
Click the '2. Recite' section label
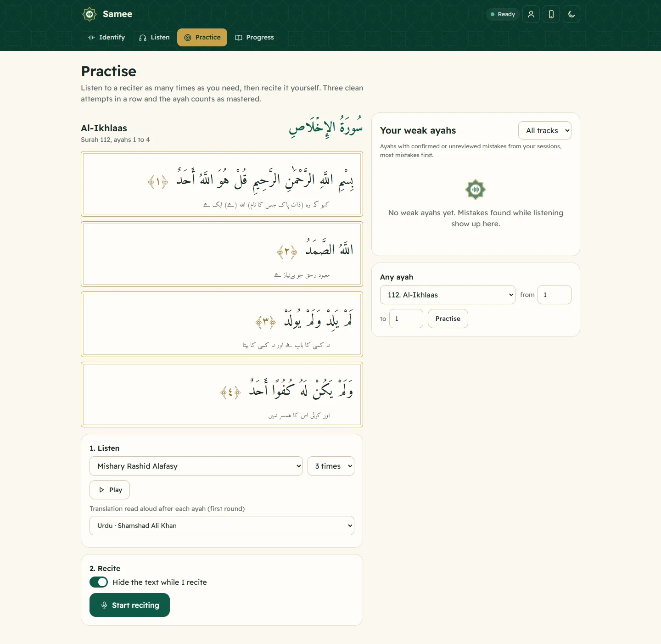point(105,568)
